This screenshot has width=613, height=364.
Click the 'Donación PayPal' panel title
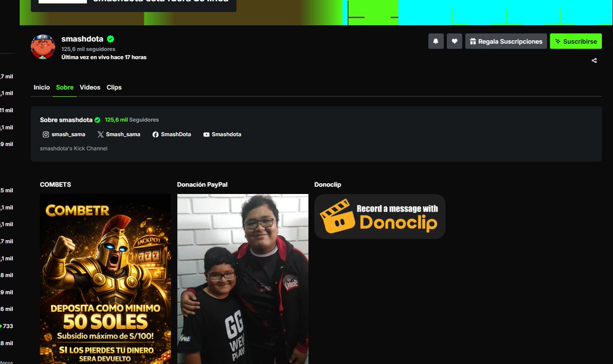point(202,184)
